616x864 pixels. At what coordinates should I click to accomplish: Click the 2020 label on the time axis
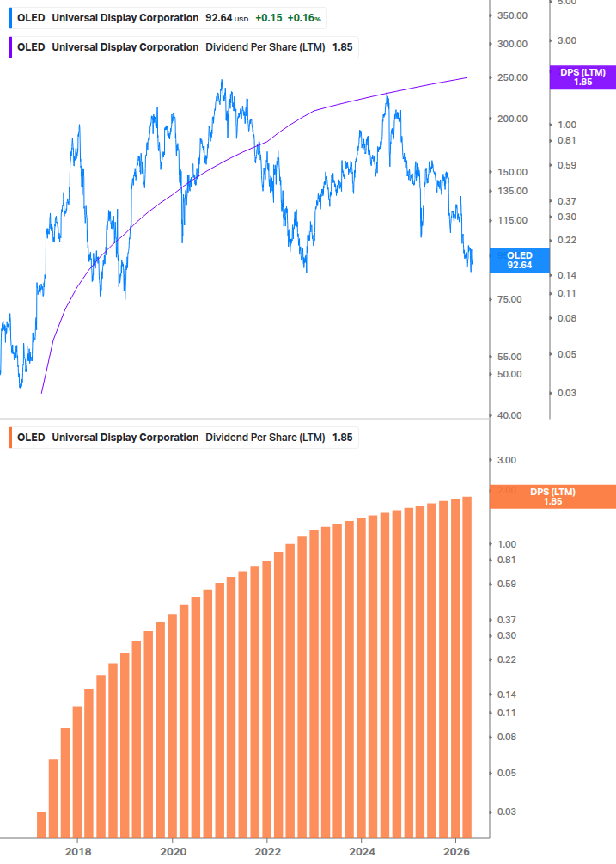(x=173, y=852)
